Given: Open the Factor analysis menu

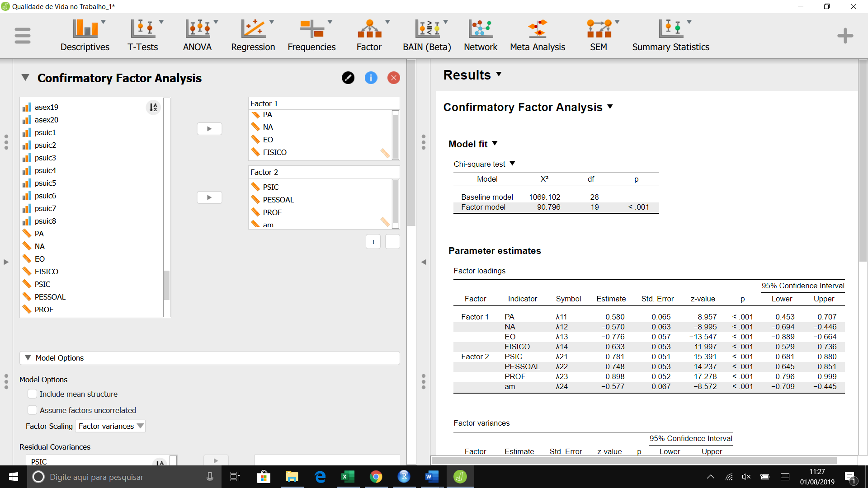Looking at the screenshot, I should tap(370, 35).
